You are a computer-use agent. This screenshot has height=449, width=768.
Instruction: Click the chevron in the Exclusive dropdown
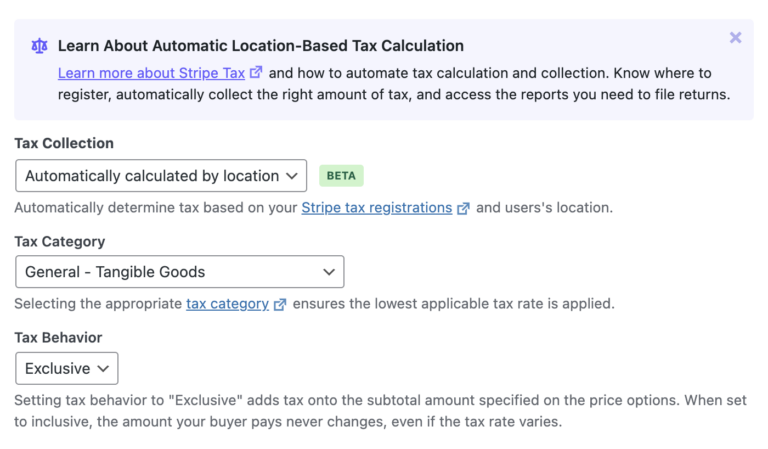[103, 368]
